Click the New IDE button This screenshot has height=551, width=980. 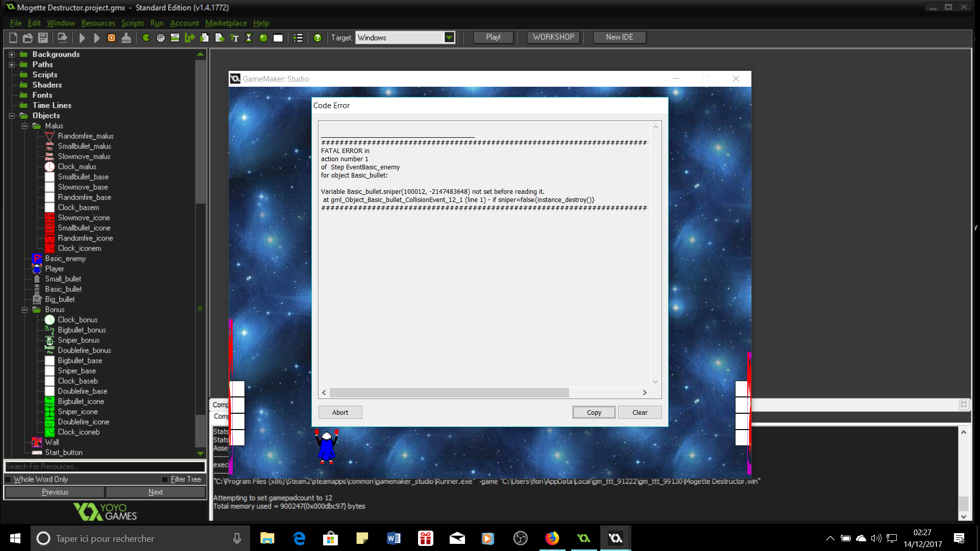tap(620, 37)
